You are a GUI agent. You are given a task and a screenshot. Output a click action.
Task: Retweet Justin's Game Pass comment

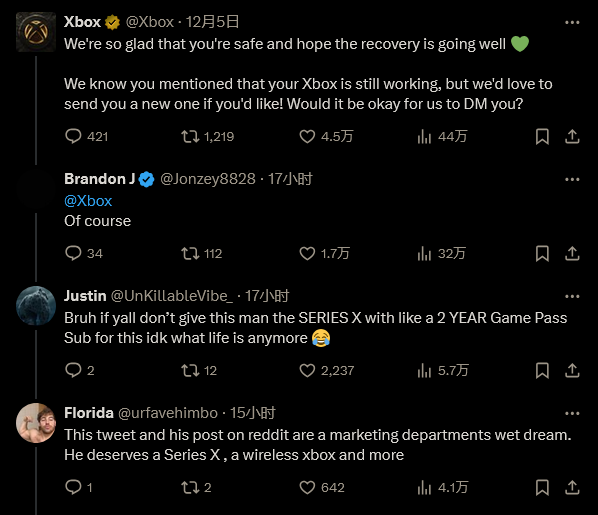pos(190,370)
